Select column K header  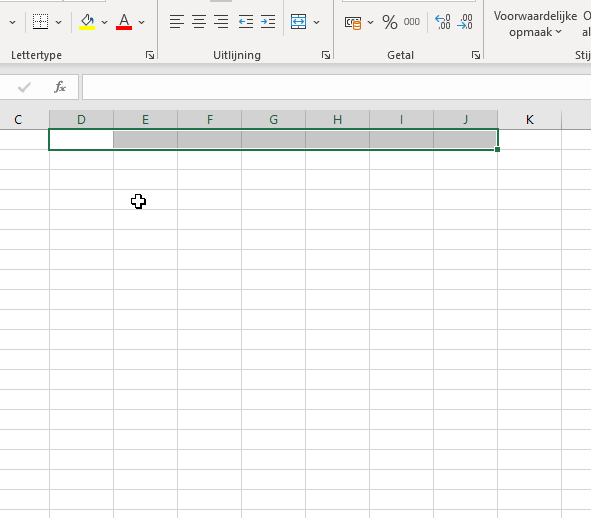[530, 120]
